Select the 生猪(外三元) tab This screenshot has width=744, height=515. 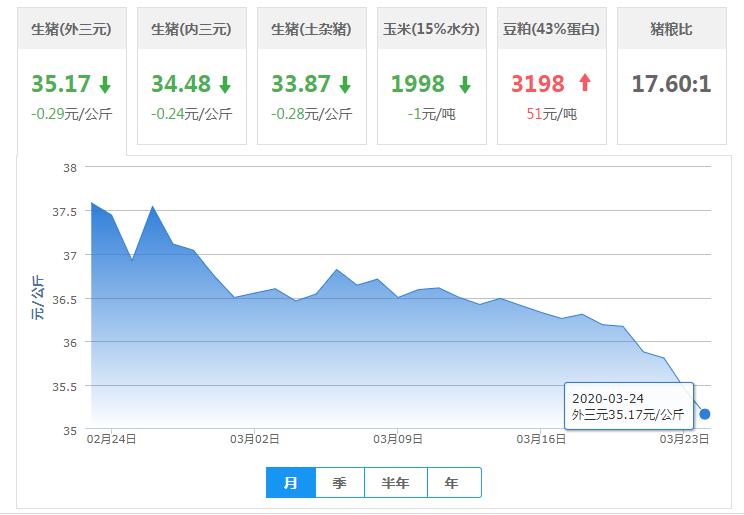click(72, 30)
